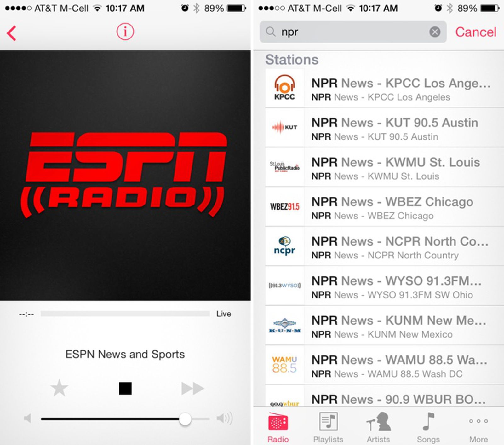
Task: Skip station with the fast-forward icon
Action: coord(192,389)
